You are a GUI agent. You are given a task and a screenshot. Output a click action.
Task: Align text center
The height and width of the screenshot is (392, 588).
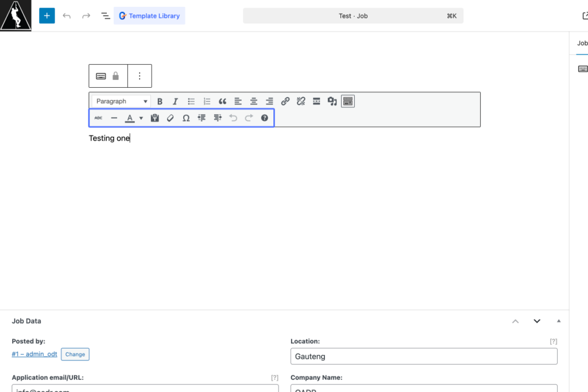253,101
